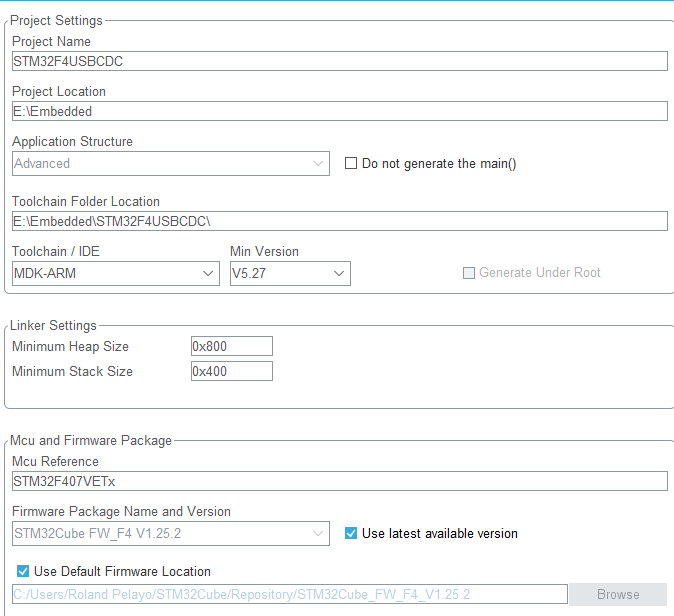Viewport: 674px width, 616px height.
Task: Click the Toolchain / IDE label
Action: tap(56, 251)
